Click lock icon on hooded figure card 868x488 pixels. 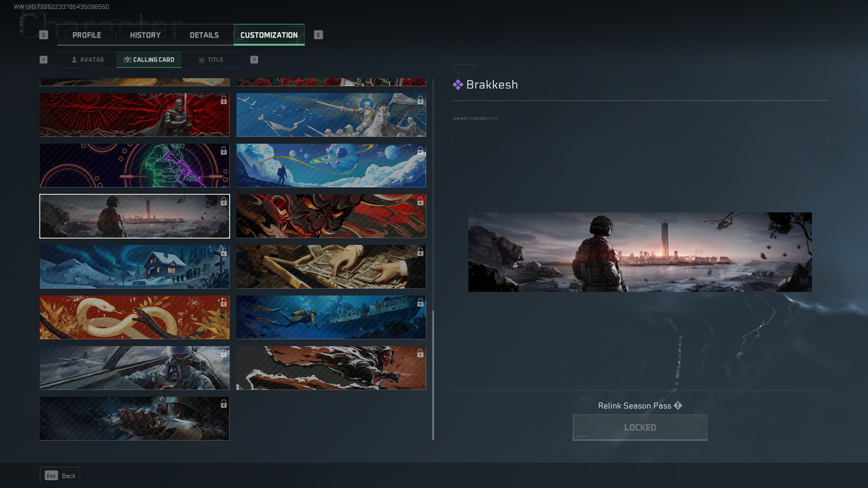[420, 353]
